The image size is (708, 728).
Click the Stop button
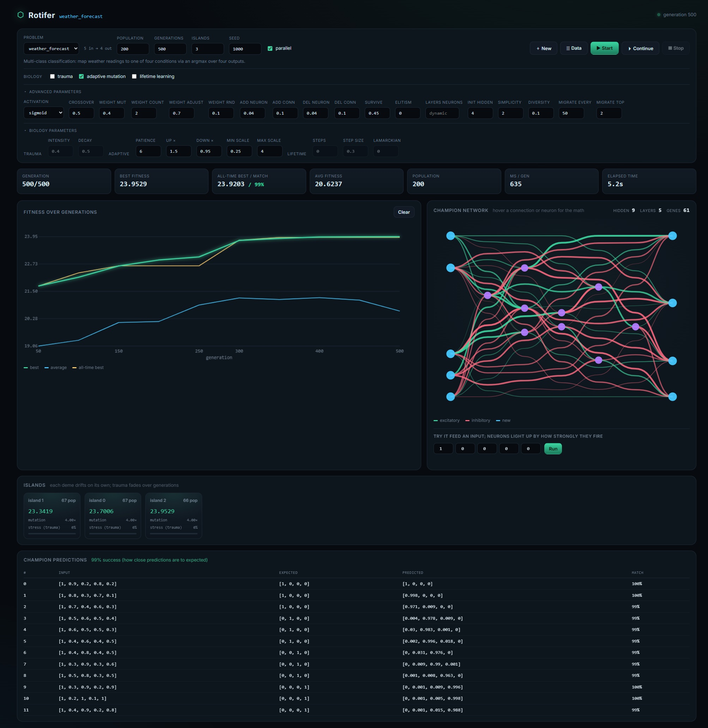[675, 48]
